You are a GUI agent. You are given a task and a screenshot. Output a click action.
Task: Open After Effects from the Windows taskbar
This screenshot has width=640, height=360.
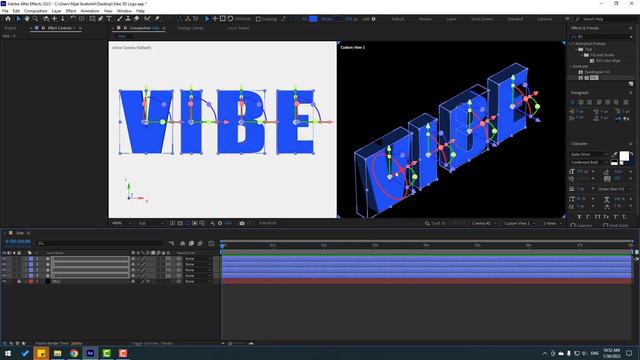coord(90,353)
